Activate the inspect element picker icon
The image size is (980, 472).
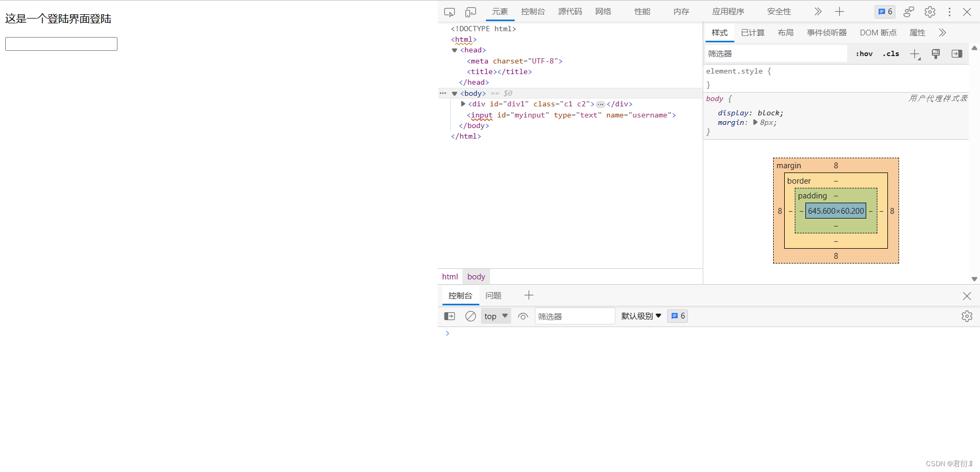click(x=449, y=12)
